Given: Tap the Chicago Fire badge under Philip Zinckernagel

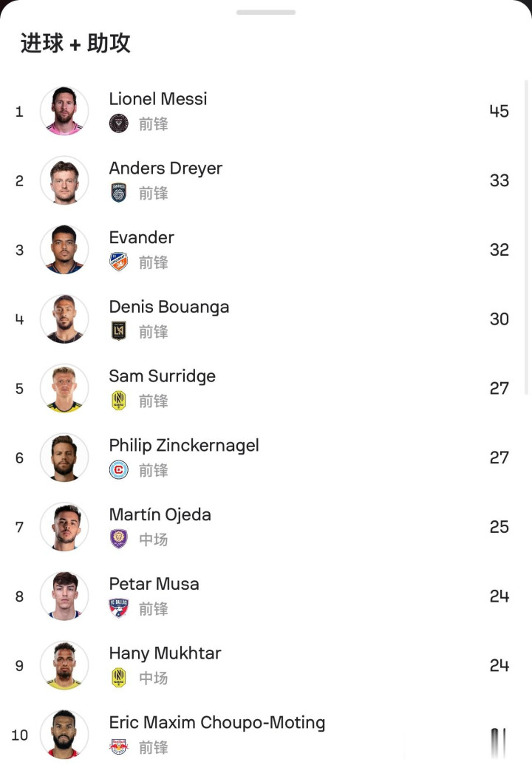Looking at the screenshot, I should [x=118, y=470].
